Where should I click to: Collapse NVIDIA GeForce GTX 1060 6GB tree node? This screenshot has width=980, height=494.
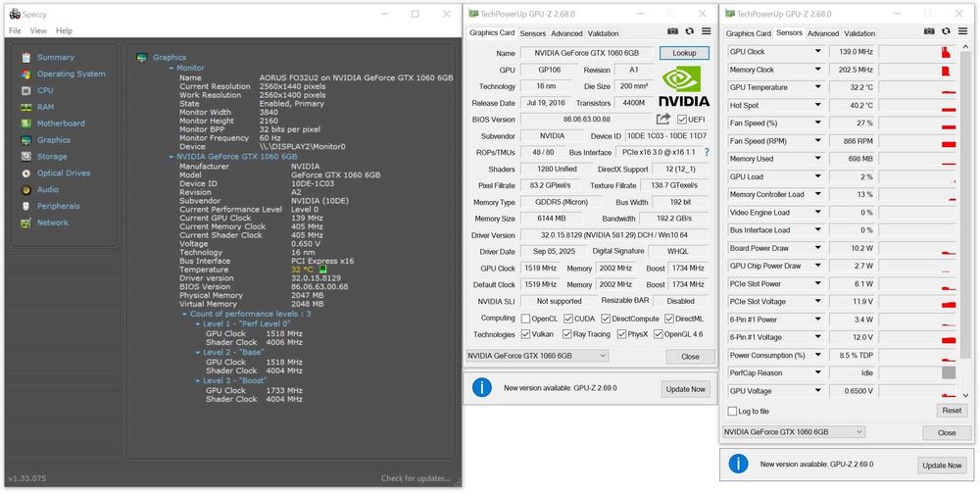tap(171, 157)
